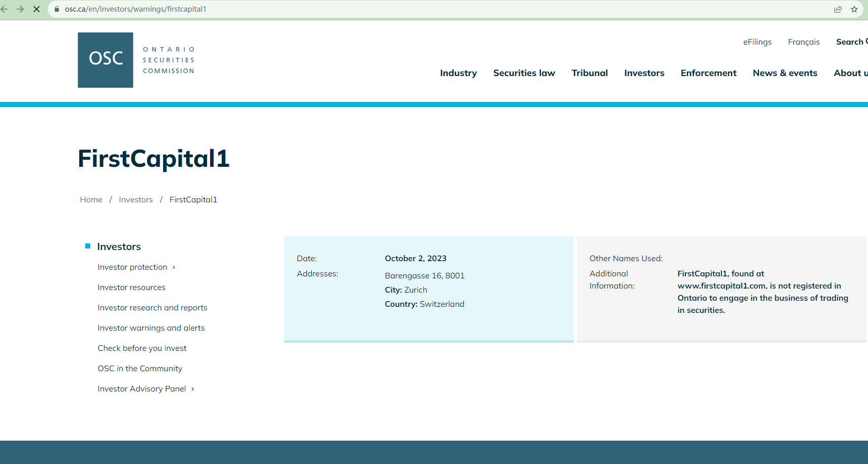Open the Search control
Image resolution: width=868 pixels, height=464 pixels.
(x=852, y=42)
